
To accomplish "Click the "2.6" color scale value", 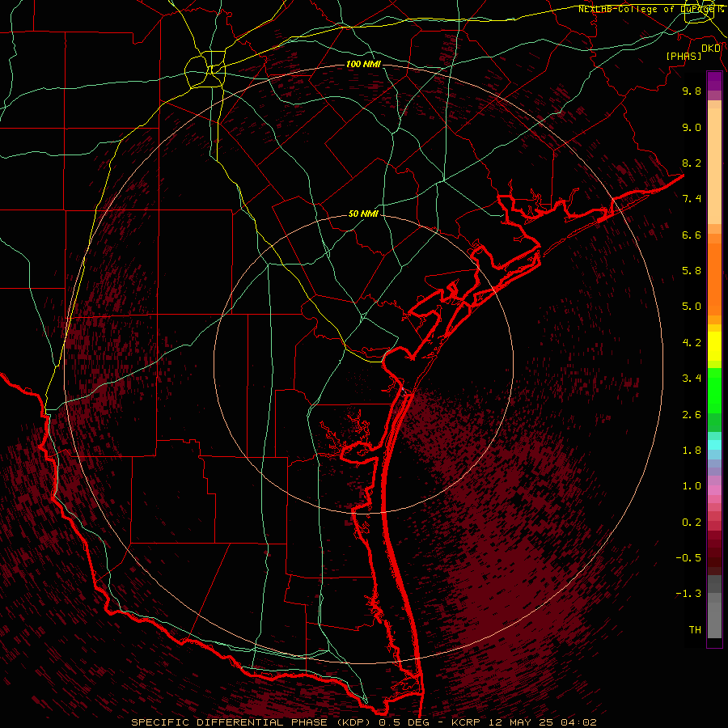I will point(692,415).
